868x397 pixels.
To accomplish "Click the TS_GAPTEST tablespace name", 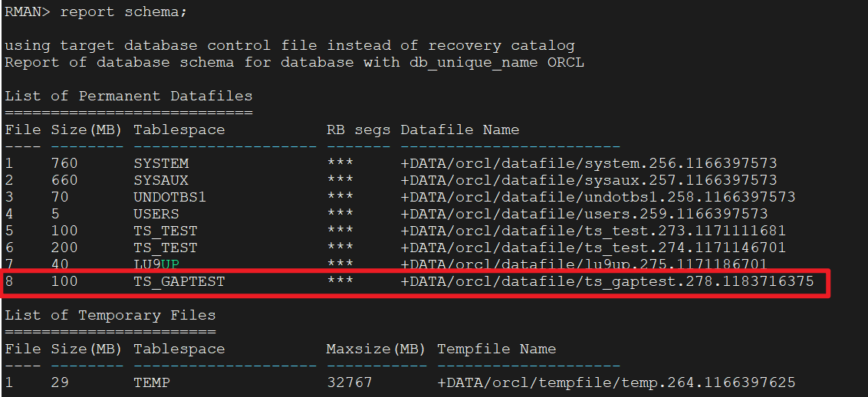I will [179, 282].
